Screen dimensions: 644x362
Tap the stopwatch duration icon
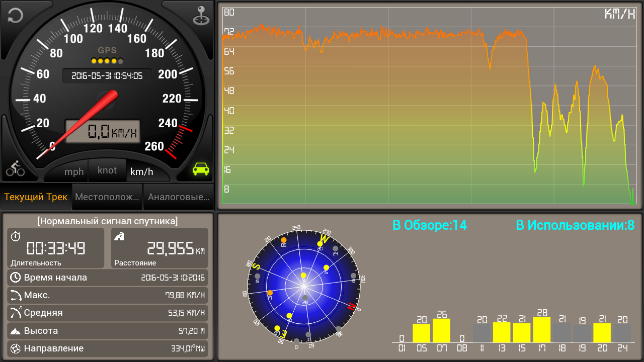click(16, 236)
